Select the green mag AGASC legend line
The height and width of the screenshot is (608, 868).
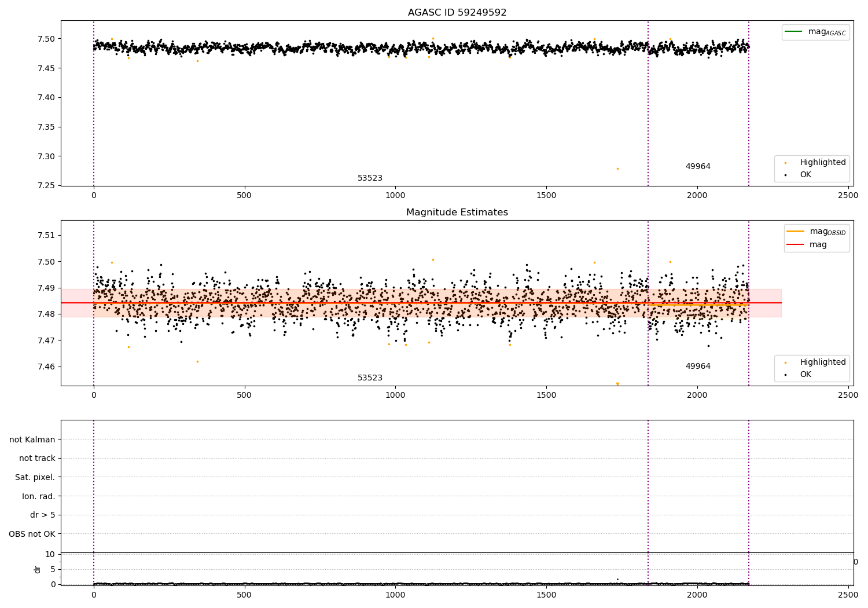point(794,32)
